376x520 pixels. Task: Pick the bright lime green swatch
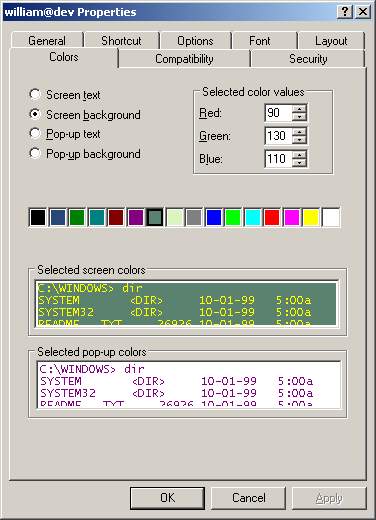(x=233, y=217)
